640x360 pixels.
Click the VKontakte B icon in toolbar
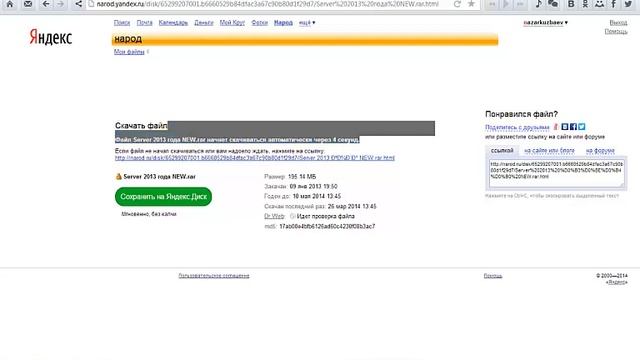coord(571,4)
